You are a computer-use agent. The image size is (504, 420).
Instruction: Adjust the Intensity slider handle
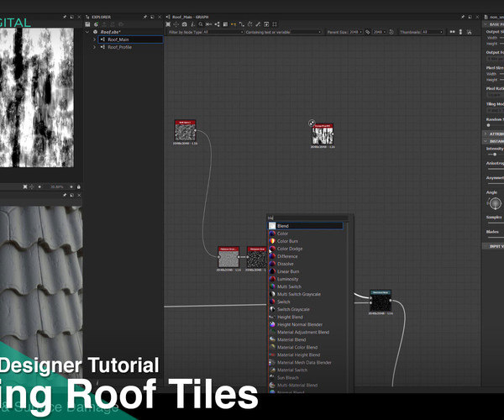pyautogui.click(x=495, y=155)
